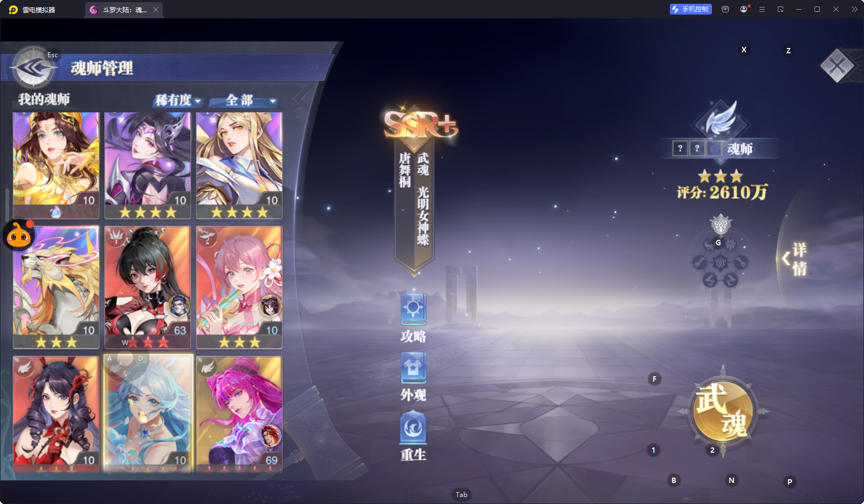
Task: Click the first question mark slot
Action: (x=680, y=148)
